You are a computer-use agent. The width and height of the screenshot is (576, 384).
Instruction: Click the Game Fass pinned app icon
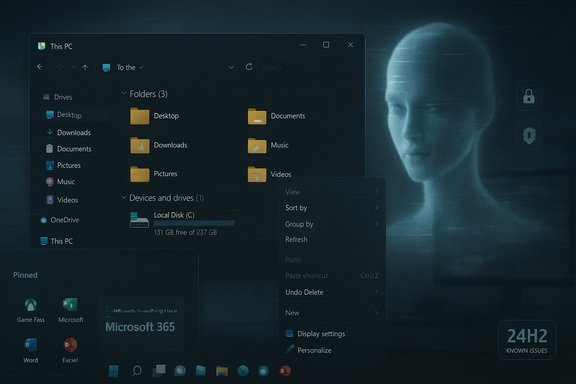tap(30, 305)
